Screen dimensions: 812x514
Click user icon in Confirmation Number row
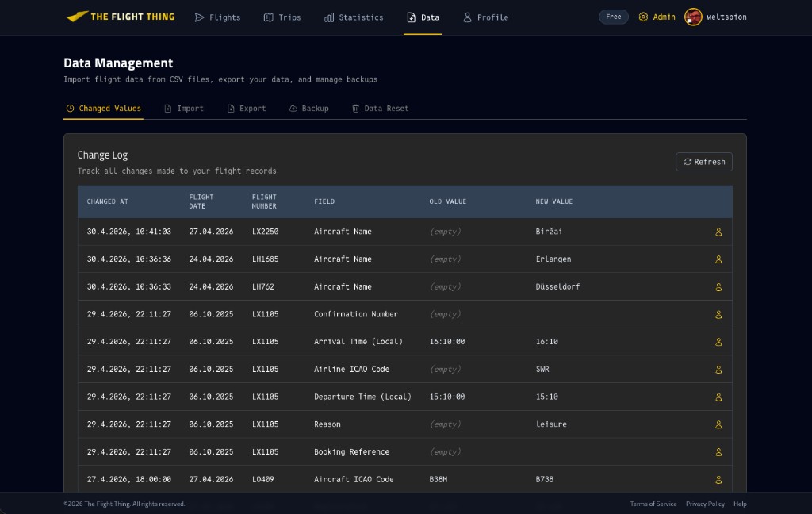pyautogui.click(x=718, y=315)
